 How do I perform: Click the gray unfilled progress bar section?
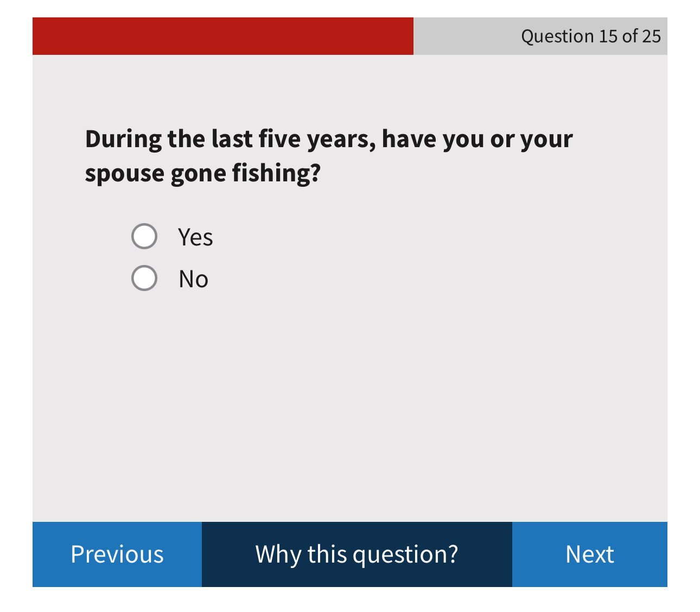[x=461, y=36]
